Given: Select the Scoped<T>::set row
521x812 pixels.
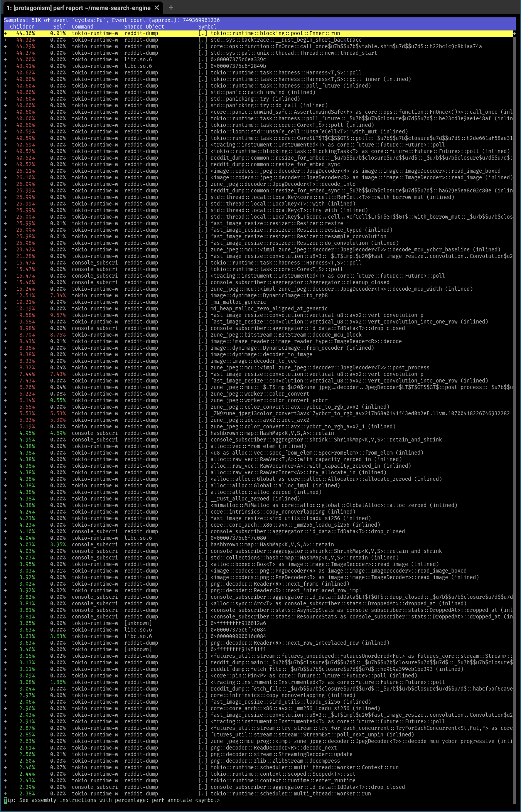Looking at the screenshot, I should [258, 774].
